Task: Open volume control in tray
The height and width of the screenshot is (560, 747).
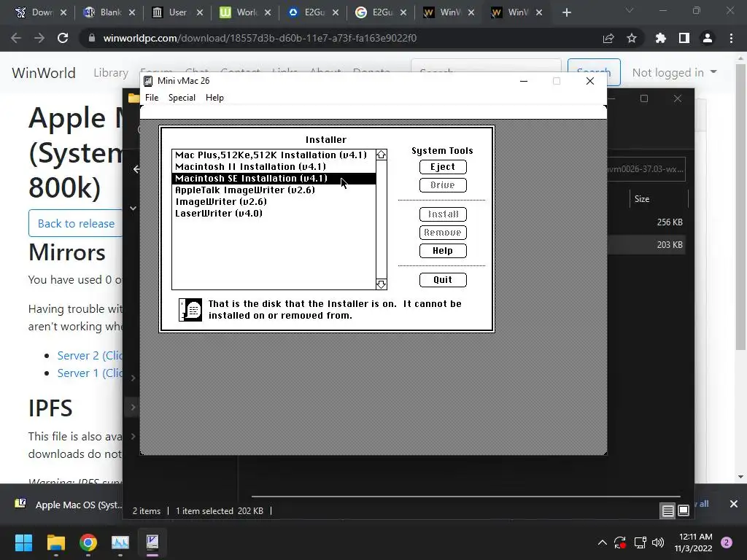Action: [658, 542]
